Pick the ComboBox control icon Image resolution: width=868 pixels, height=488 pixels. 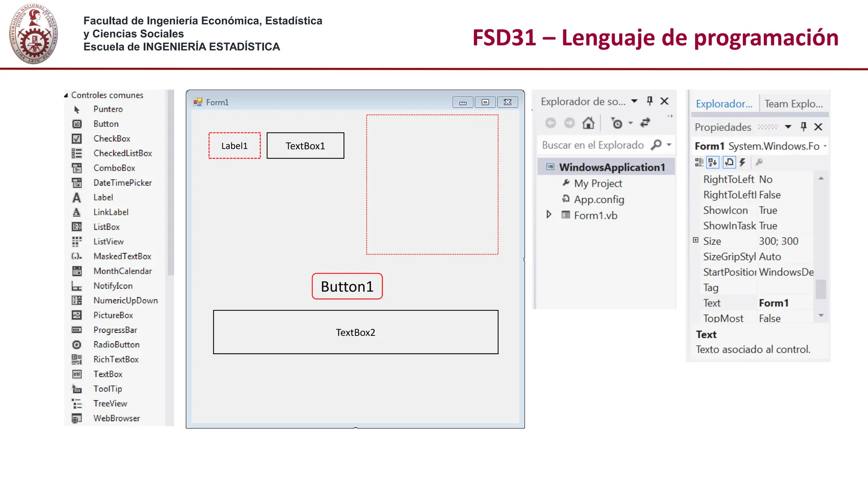77,168
